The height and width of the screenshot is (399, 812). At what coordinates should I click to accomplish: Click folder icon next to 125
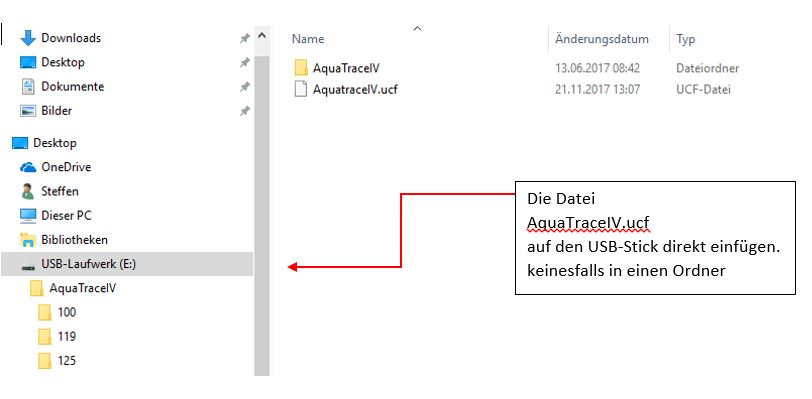pyautogui.click(x=45, y=361)
